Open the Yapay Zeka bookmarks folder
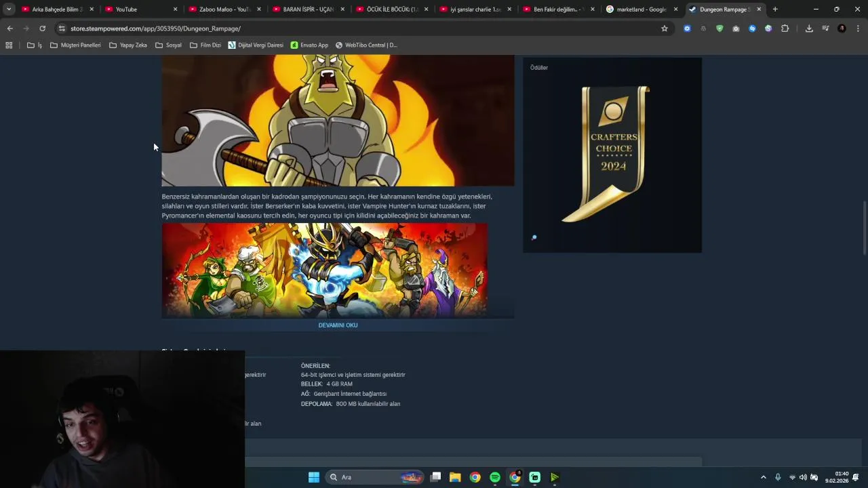 (x=128, y=45)
